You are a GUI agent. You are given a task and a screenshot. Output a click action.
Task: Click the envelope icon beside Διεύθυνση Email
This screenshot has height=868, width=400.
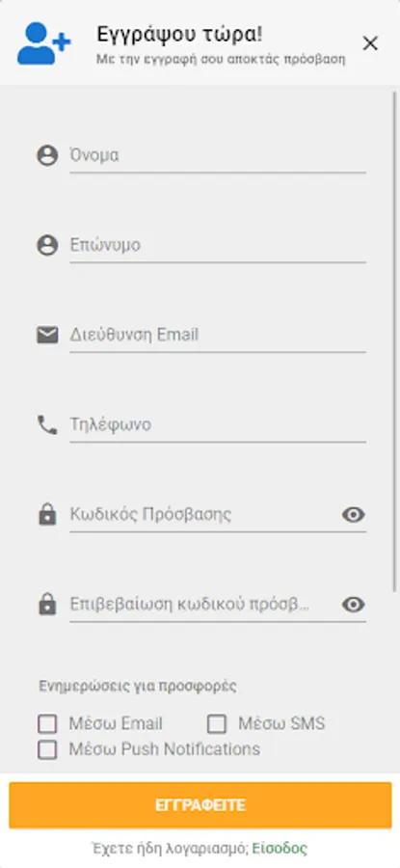[47, 335]
